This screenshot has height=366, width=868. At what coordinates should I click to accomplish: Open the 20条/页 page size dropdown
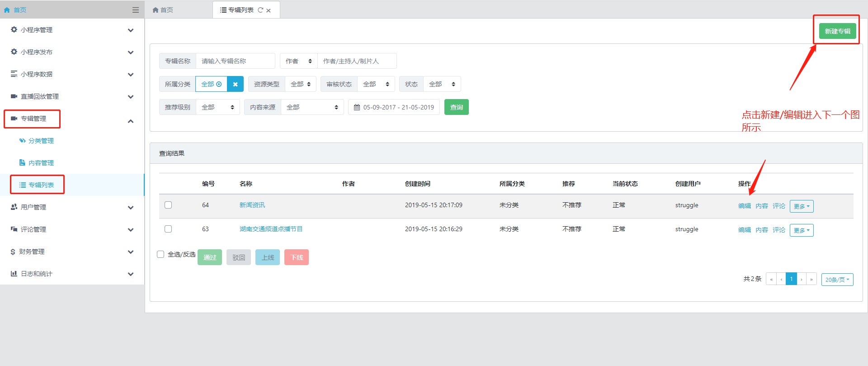(837, 280)
